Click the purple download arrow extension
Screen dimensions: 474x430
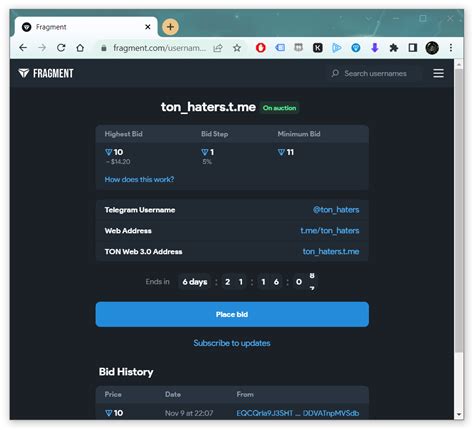pos(375,48)
